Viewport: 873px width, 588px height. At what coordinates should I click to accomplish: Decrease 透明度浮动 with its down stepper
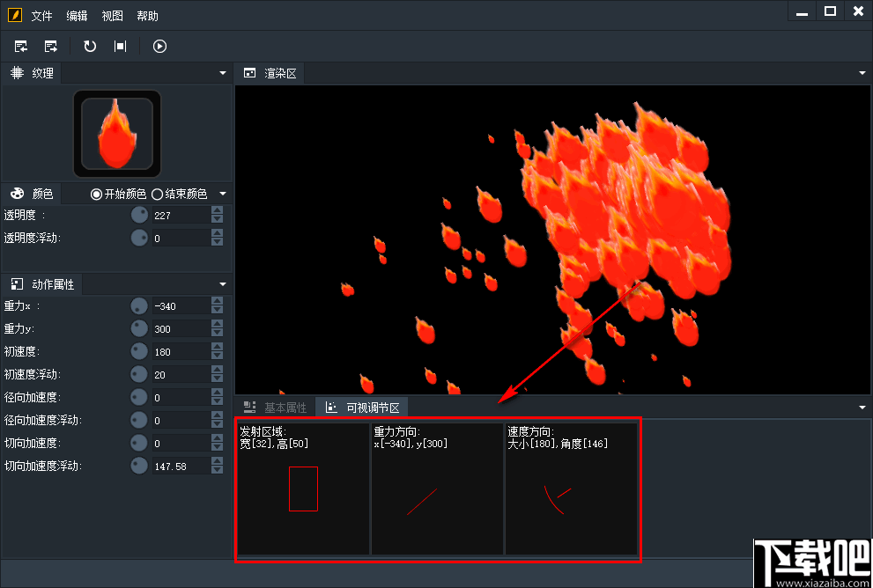pyautogui.click(x=217, y=242)
